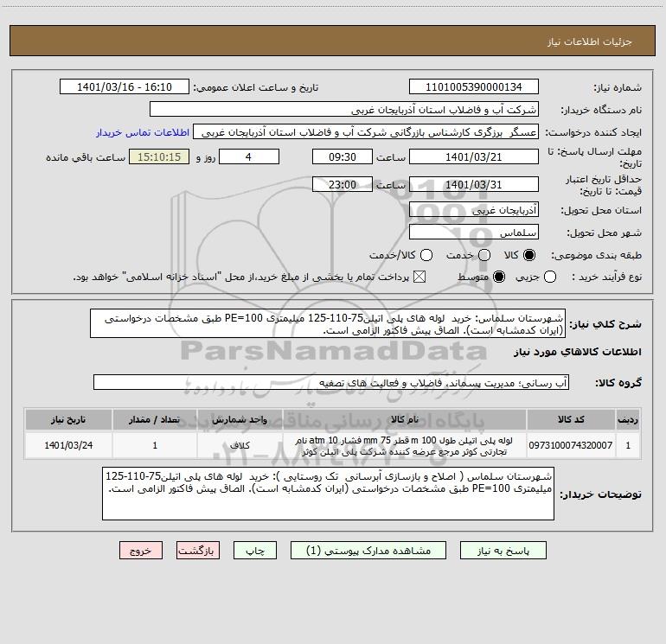The width and height of the screenshot is (666, 644).
Task: Click the polyethylene pipe product name cell
Action: coord(405,446)
